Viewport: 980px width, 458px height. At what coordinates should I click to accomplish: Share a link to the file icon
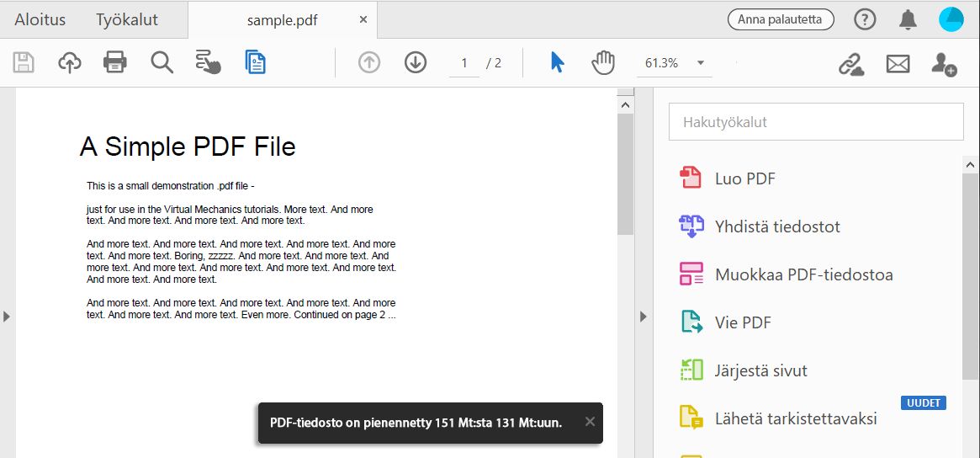(850, 64)
